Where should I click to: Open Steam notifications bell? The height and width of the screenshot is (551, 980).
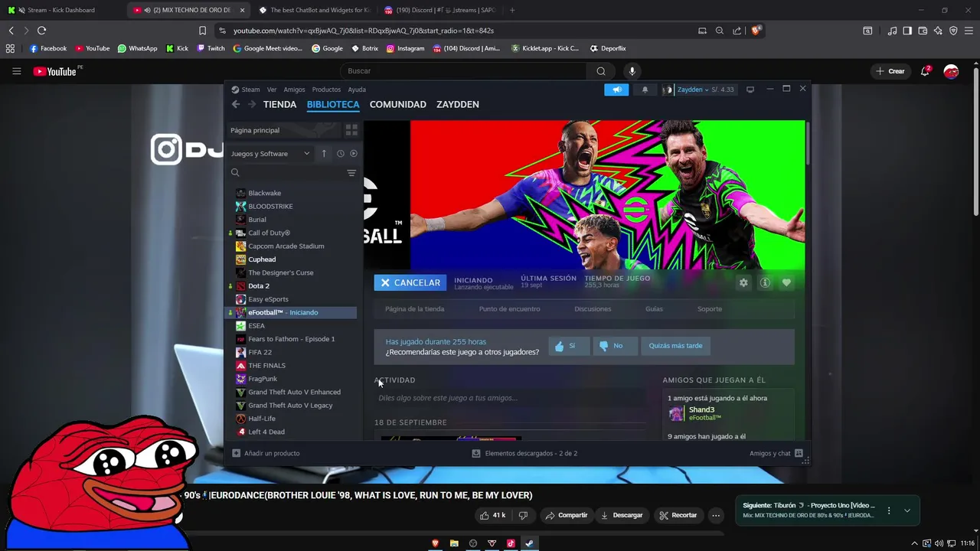(x=645, y=90)
